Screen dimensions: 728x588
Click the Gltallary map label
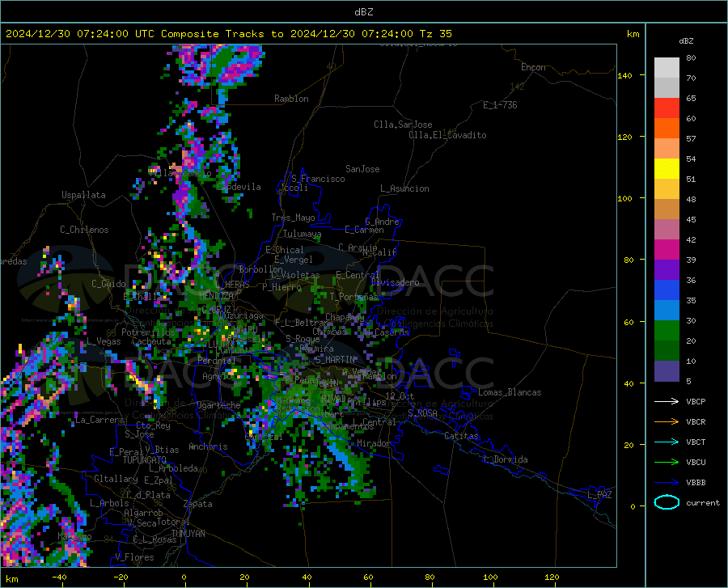[x=116, y=479]
